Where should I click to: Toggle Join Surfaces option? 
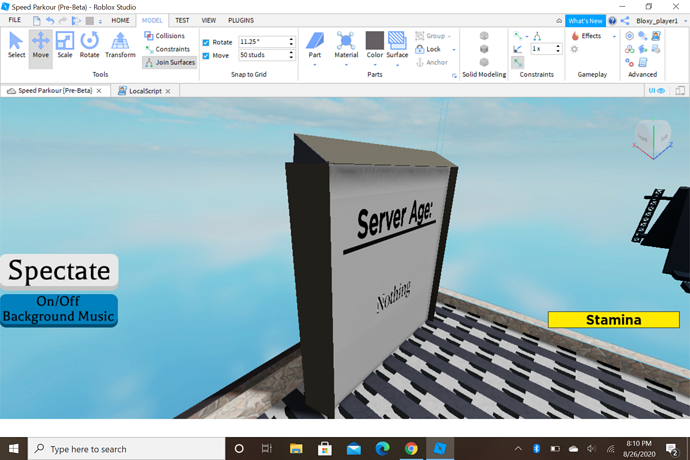click(x=170, y=62)
